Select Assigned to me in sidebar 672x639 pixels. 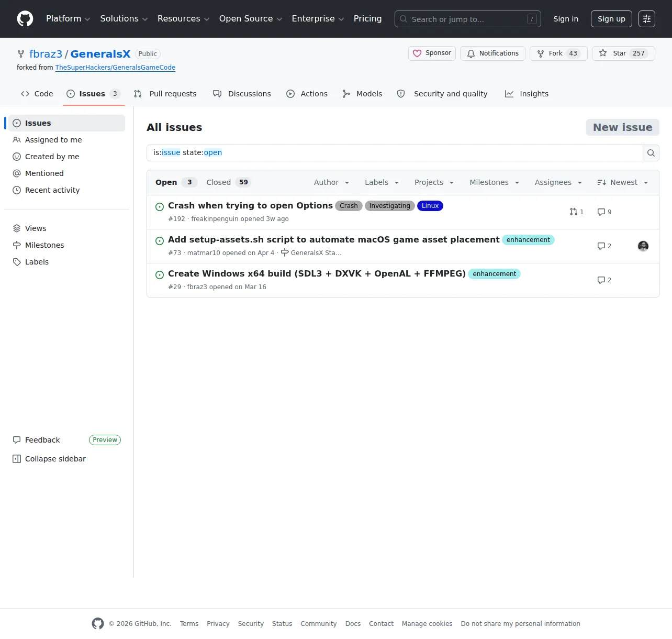[66, 140]
